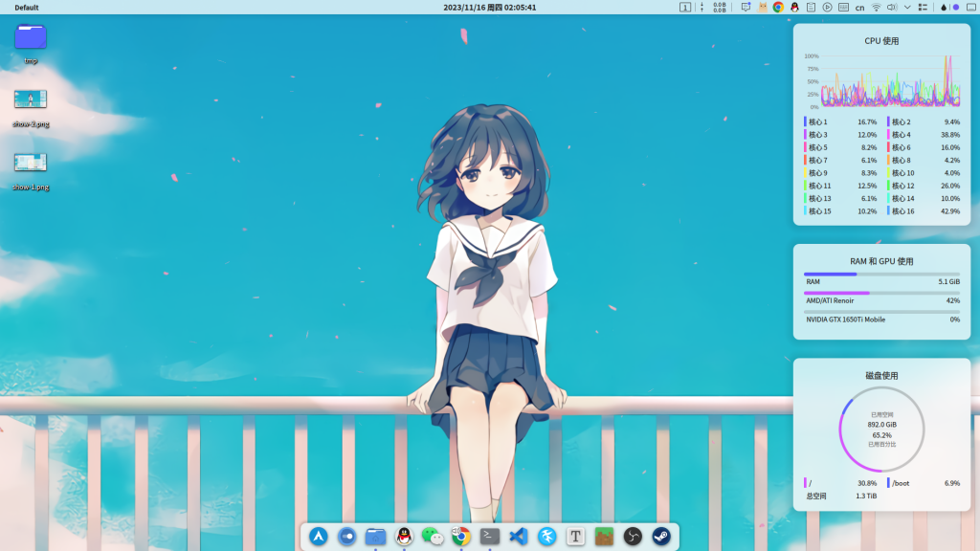Launch WeChat from the dock
Image resolution: width=980 pixels, height=551 pixels.
pyautogui.click(x=433, y=536)
